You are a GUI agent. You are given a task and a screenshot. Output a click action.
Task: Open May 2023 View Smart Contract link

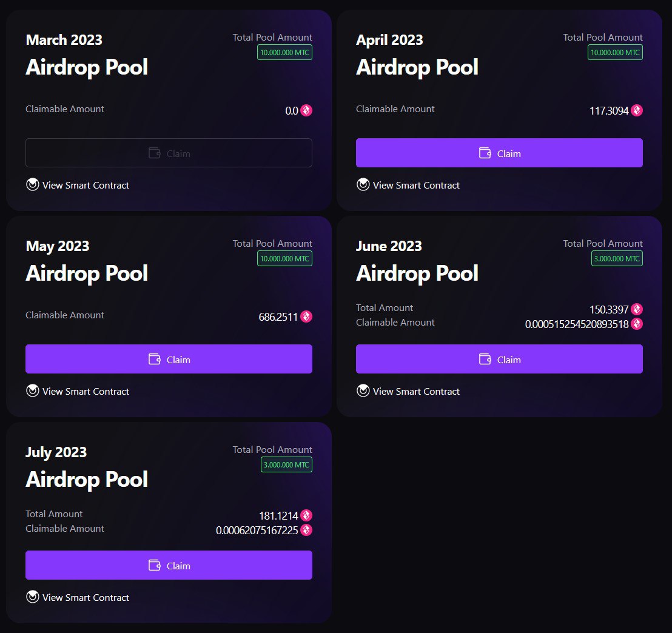tap(78, 391)
